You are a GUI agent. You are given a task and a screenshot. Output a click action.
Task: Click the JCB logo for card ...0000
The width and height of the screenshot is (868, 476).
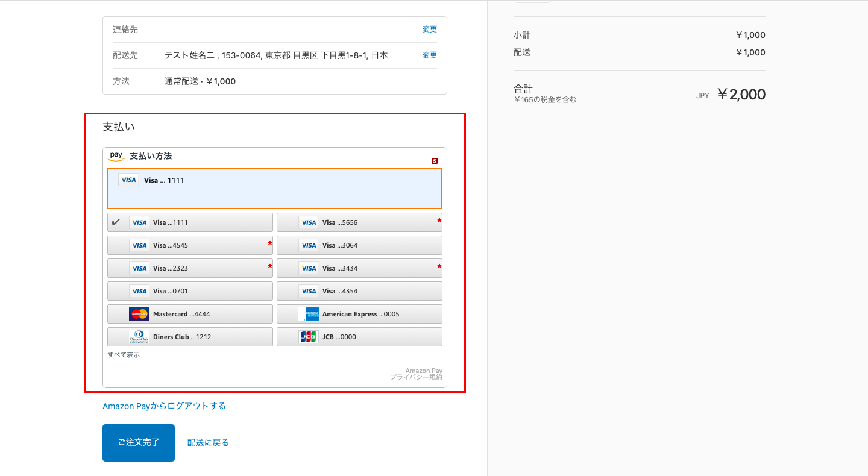point(309,337)
